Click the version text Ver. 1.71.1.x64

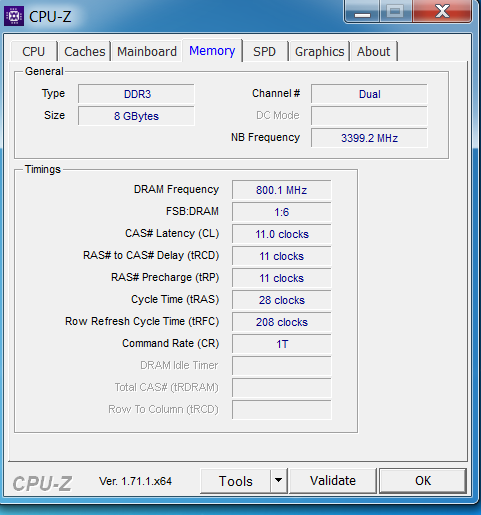pos(135,481)
